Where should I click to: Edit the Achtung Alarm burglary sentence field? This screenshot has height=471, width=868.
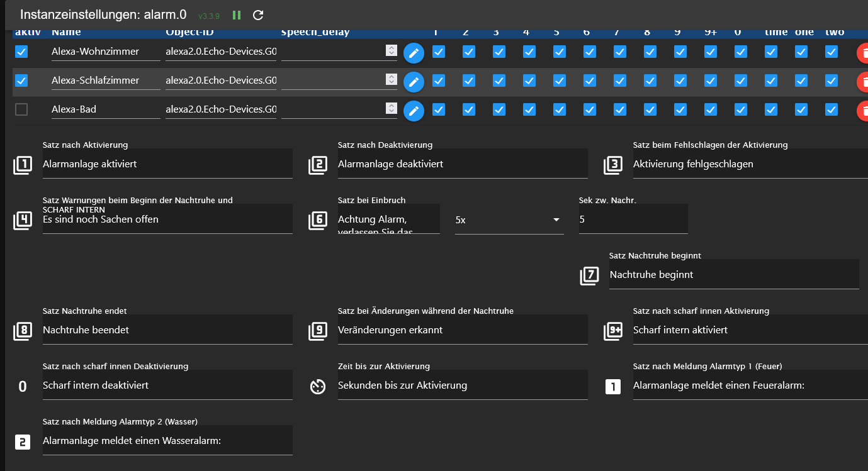[x=389, y=219]
